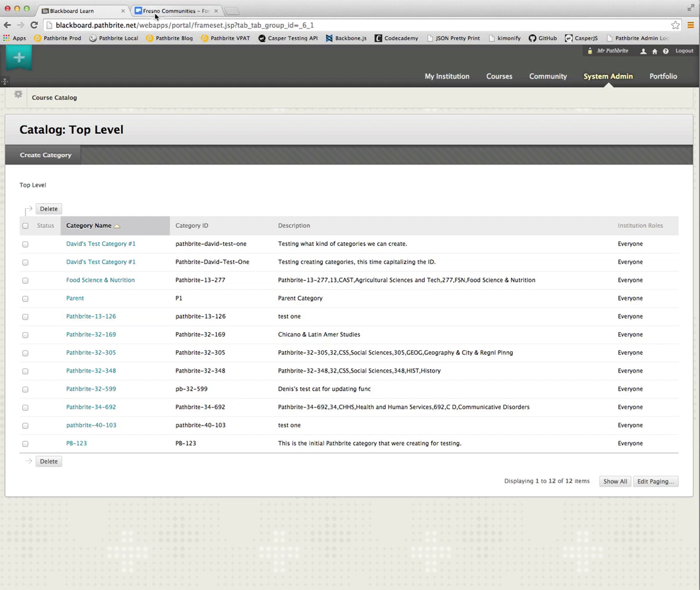The image size is (700, 590).
Task: Log out using the Logout link
Action: (x=684, y=51)
